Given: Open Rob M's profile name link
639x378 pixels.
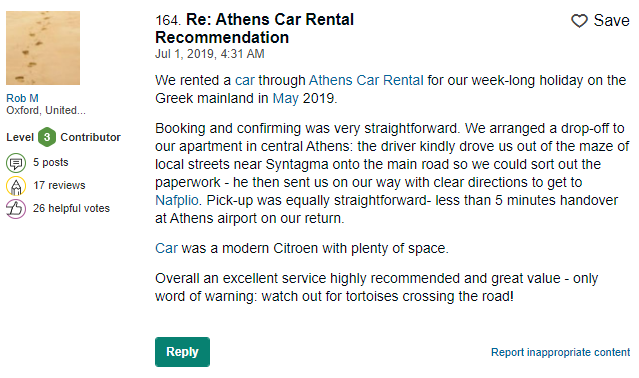Looking at the screenshot, I should (x=22, y=98).
